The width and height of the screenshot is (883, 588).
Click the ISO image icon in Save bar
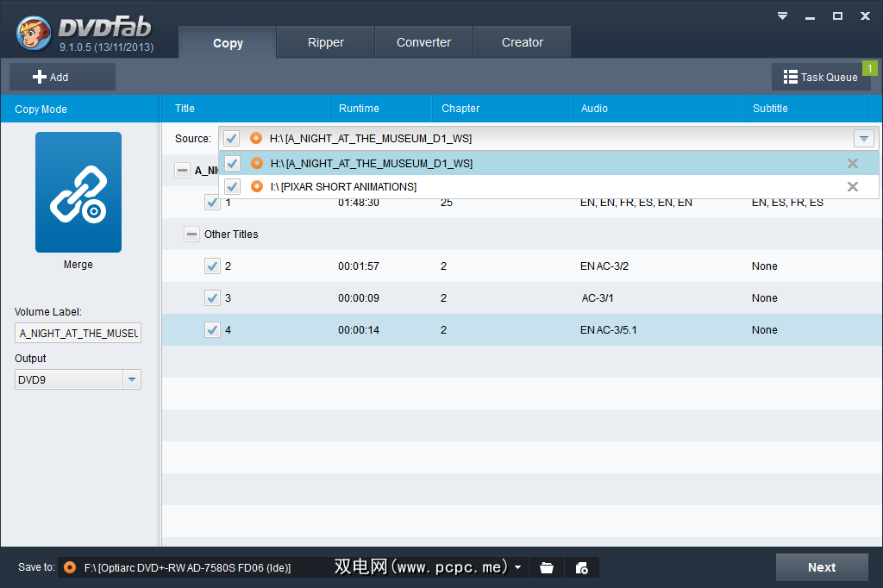click(581, 567)
